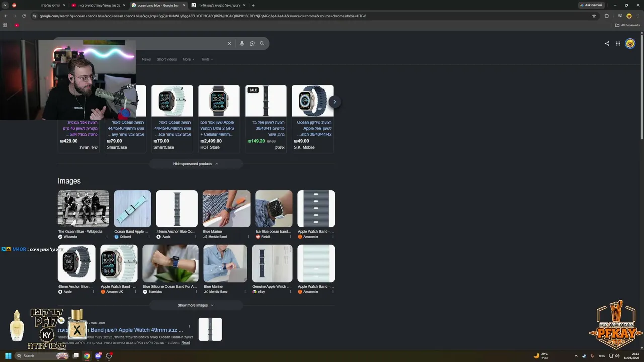644x362 pixels.
Task: Open the Google account avatar
Action: 630,44
